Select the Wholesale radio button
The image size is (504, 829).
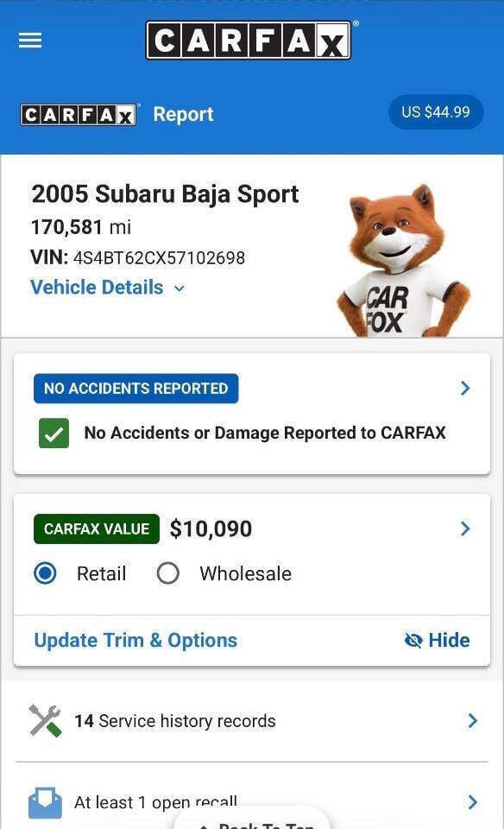pyautogui.click(x=167, y=573)
